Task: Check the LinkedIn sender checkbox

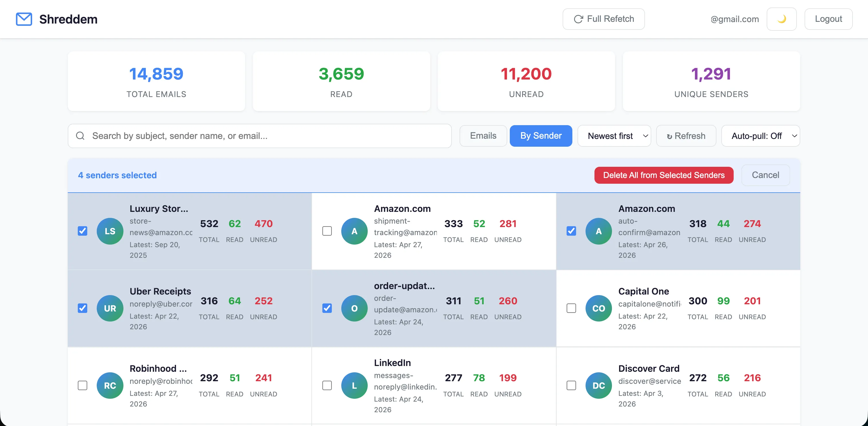Action: tap(327, 386)
